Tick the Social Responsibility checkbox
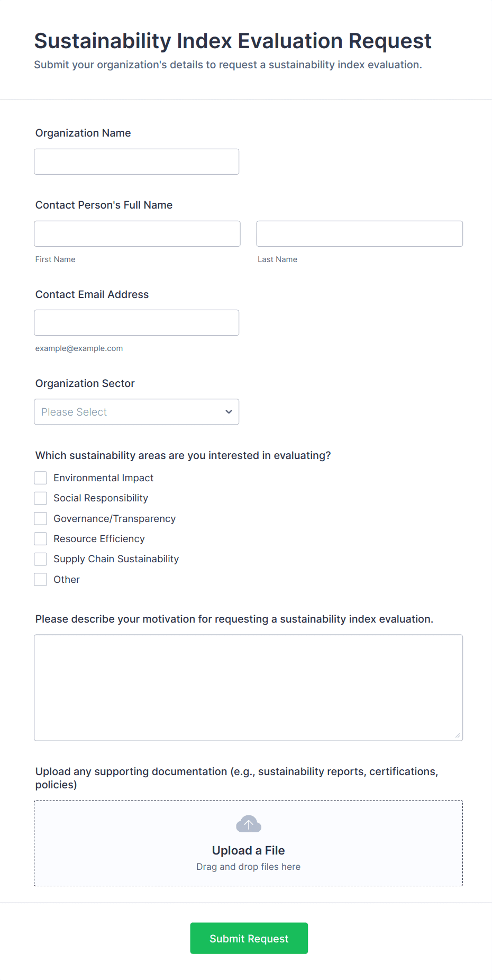Viewport: 492px width, 980px height. pyautogui.click(x=41, y=498)
